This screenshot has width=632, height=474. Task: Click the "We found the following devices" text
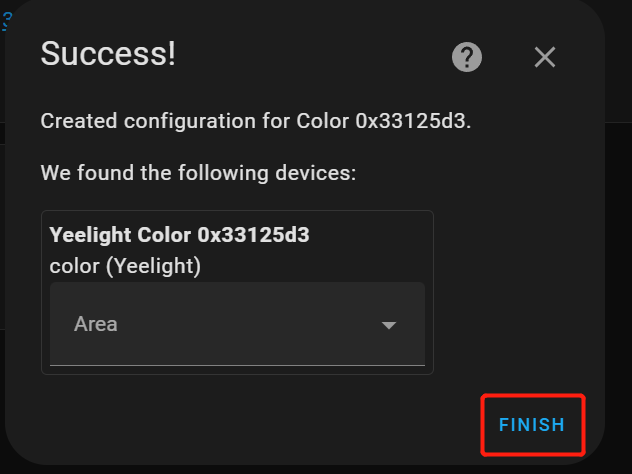pyautogui.click(x=198, y=173)
